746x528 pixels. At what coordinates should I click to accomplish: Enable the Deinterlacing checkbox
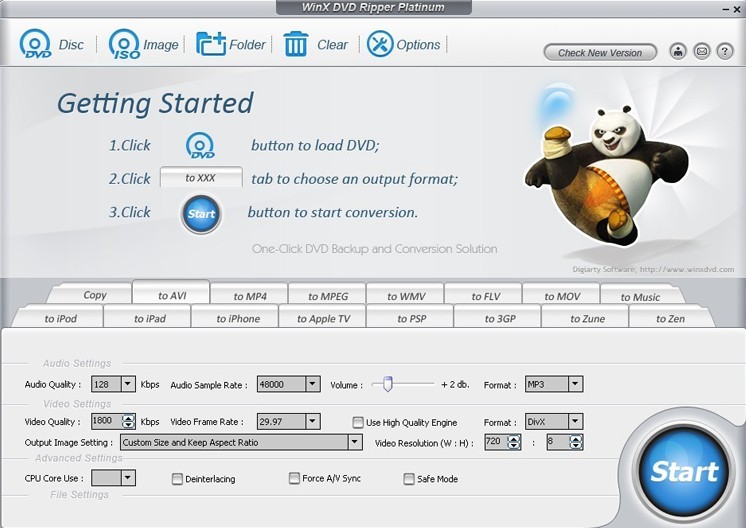[x=177, y=479]
